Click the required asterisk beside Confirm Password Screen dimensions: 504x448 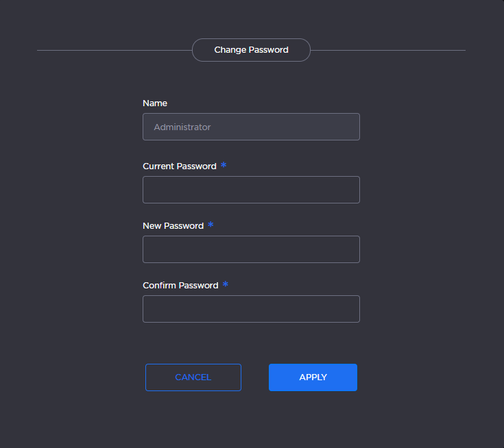(x=225, y=285)
